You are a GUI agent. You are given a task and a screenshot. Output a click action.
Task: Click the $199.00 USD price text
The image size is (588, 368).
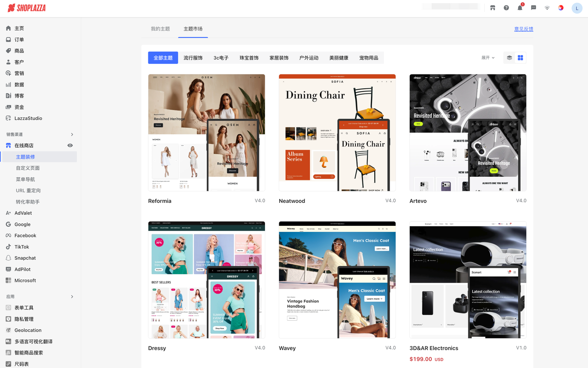(x=427, y=359)
